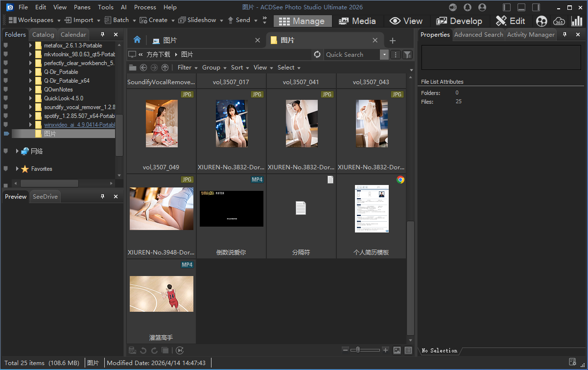The height and width of the screenshot is (370, 588).
Task: Open Advanced Search panel
Action: (x=478, y=34)
